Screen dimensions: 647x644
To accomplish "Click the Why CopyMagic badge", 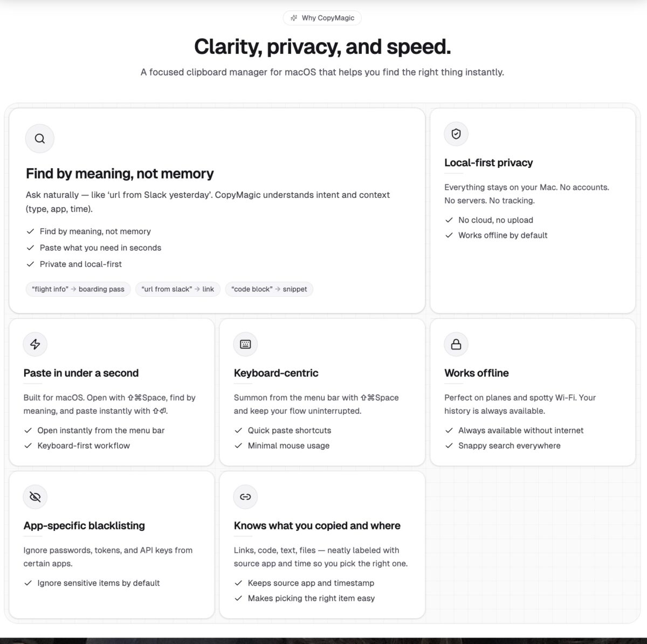I will (322, 18).
